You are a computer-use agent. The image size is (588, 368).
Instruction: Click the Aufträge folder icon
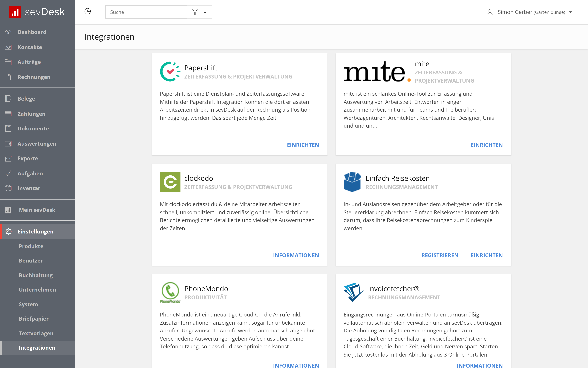tap(8, 62)
